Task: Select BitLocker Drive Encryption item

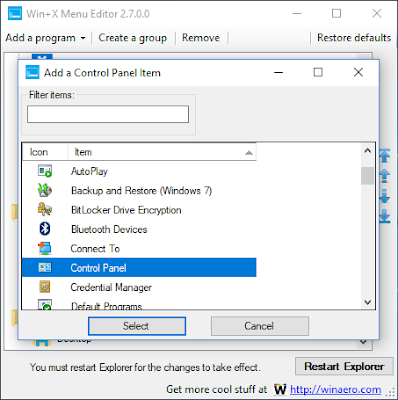Action: pos(139,210)
